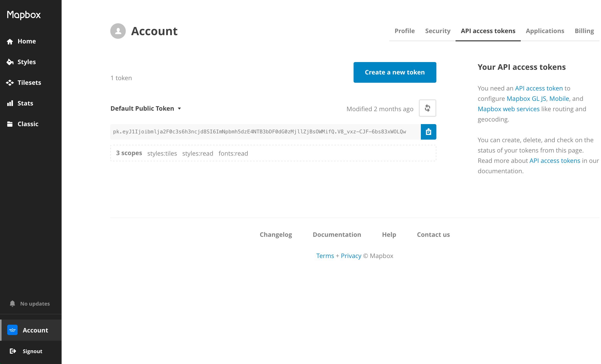Open the Mapbox web services link

click(x=508, y=109)
